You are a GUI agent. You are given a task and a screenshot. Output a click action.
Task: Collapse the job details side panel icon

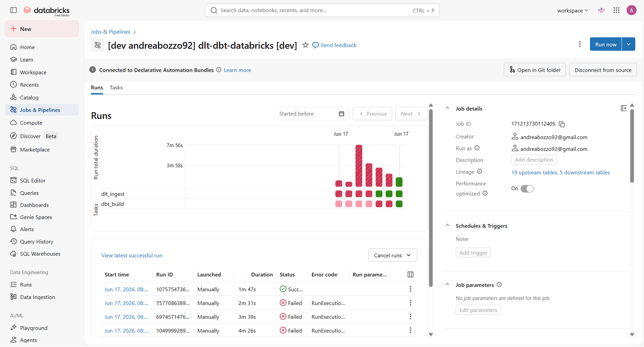pos(624,108)
